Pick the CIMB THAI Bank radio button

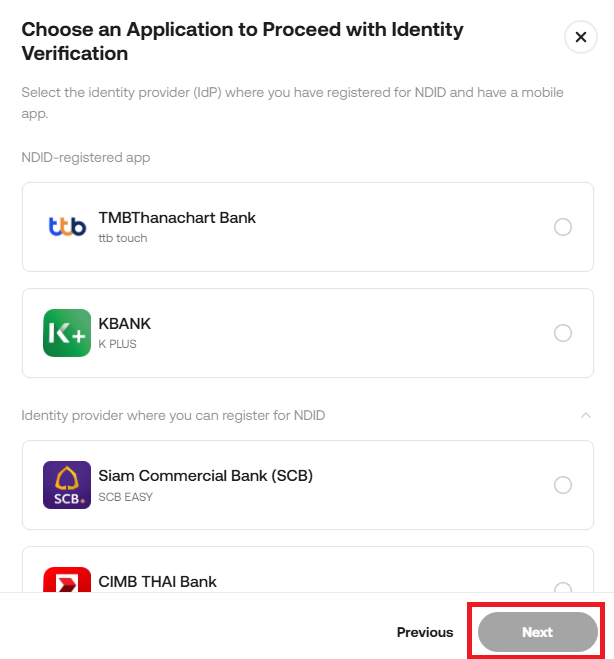tap(563, 586)
